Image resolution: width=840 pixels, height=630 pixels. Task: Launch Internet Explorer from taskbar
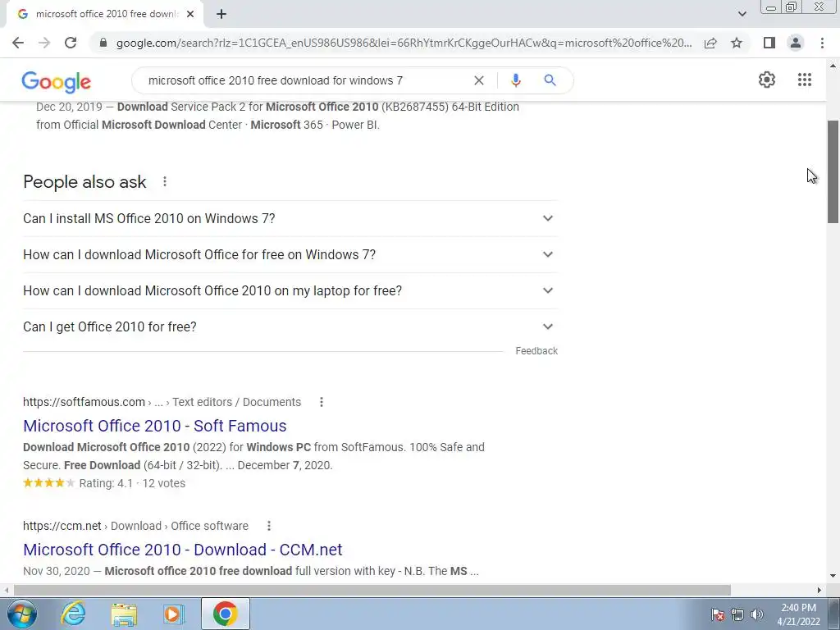click(x=73, y=614)
